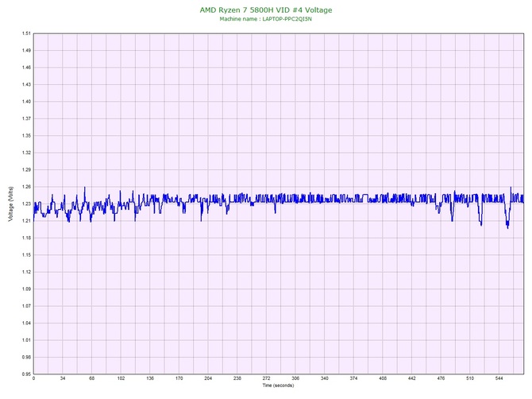Click the 102 second time marker
Image resolution: width=532 pixels, height=399 pixels.
click(x=121, y=378)
